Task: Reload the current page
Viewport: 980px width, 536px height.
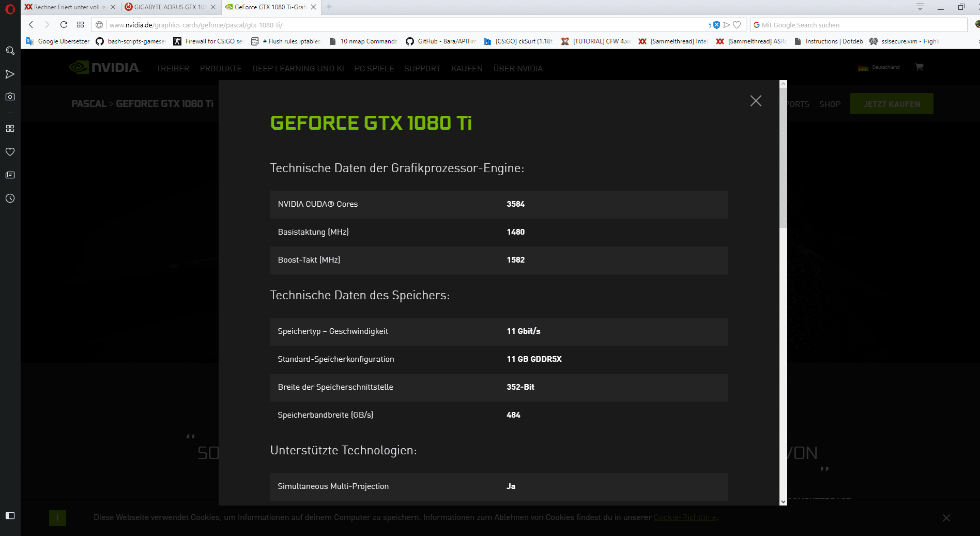Action: tap(64, 24)
